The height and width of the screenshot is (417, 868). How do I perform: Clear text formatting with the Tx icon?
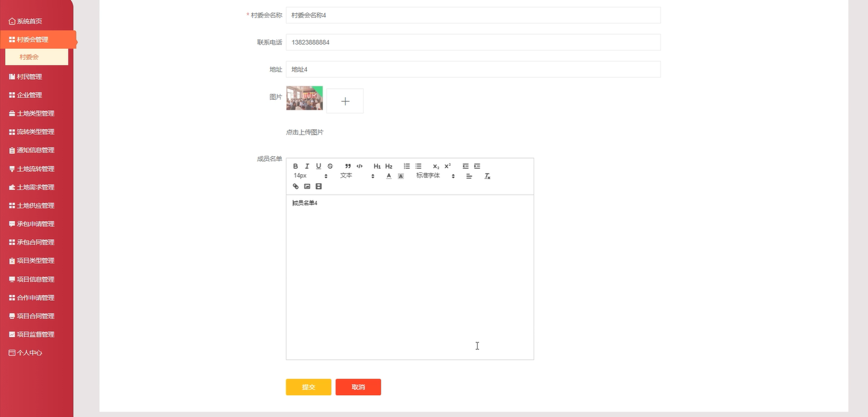point(487,176)
